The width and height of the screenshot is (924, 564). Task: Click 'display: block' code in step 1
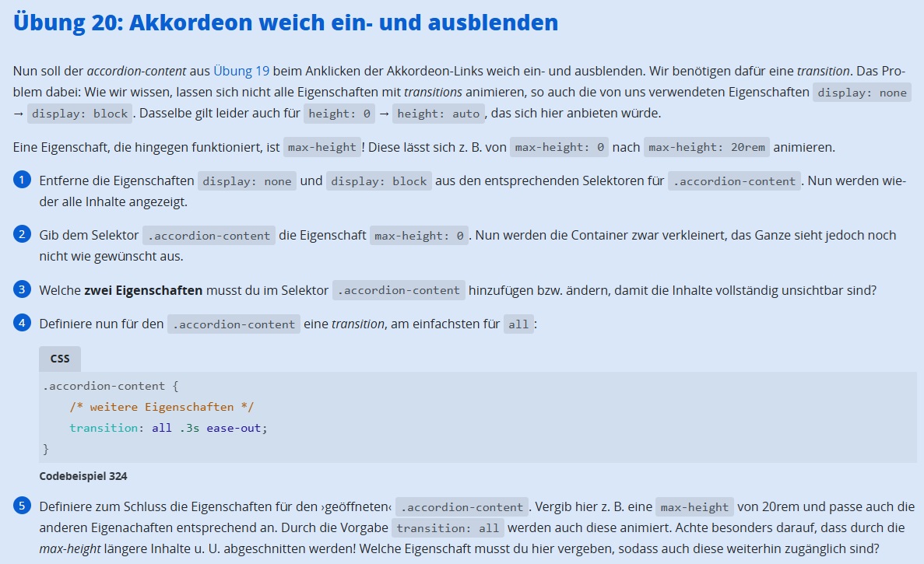(x=378, y=181)
